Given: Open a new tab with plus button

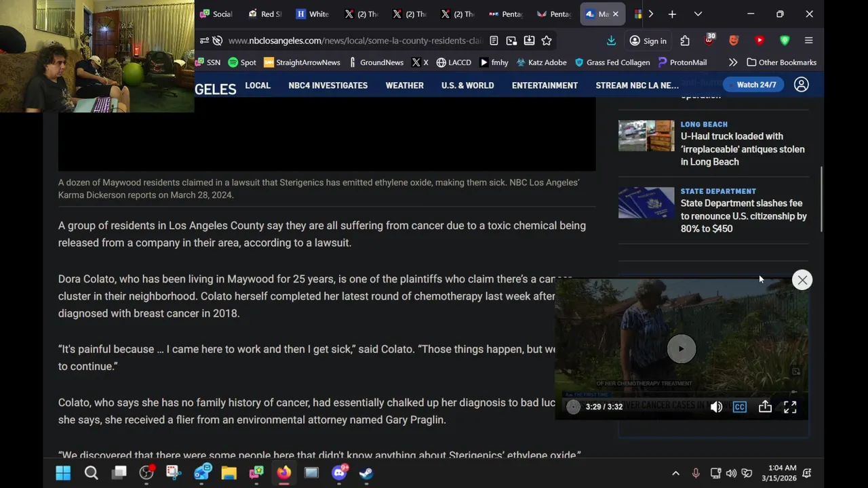Looking at the screenshot, I should (672, 14).
